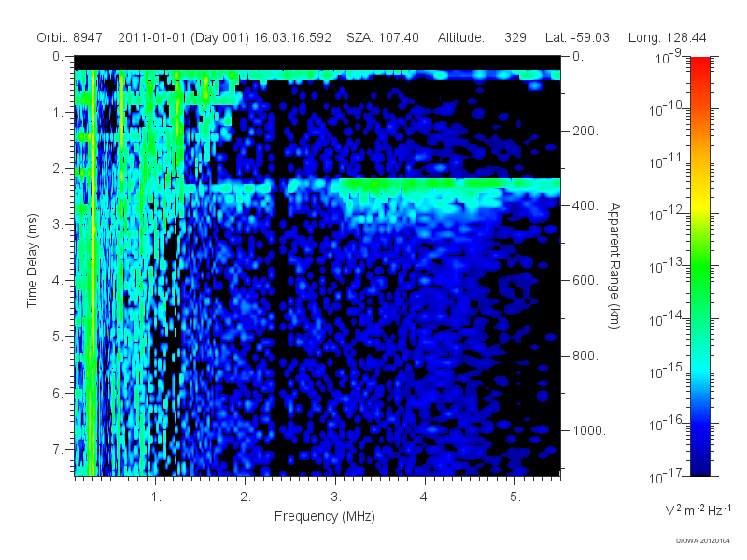Click the bright green echo band near 2.2 ms

tap(448, 184)
